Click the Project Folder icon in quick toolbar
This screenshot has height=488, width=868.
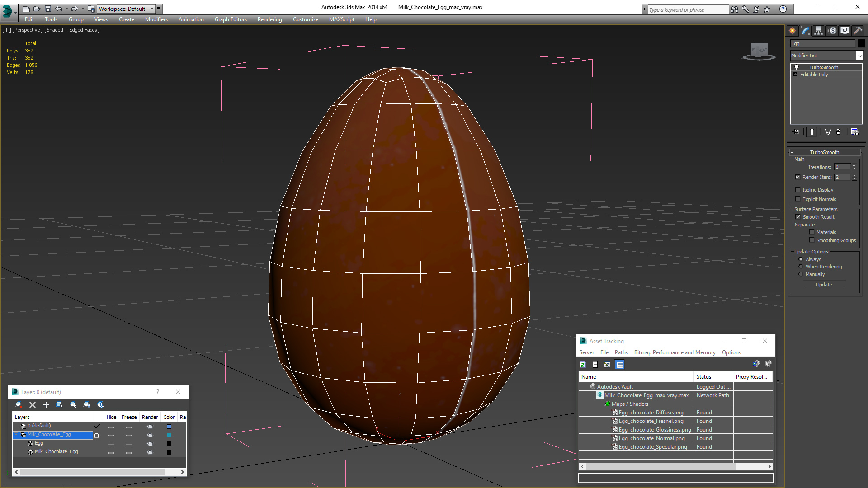[x=91, y=9]
